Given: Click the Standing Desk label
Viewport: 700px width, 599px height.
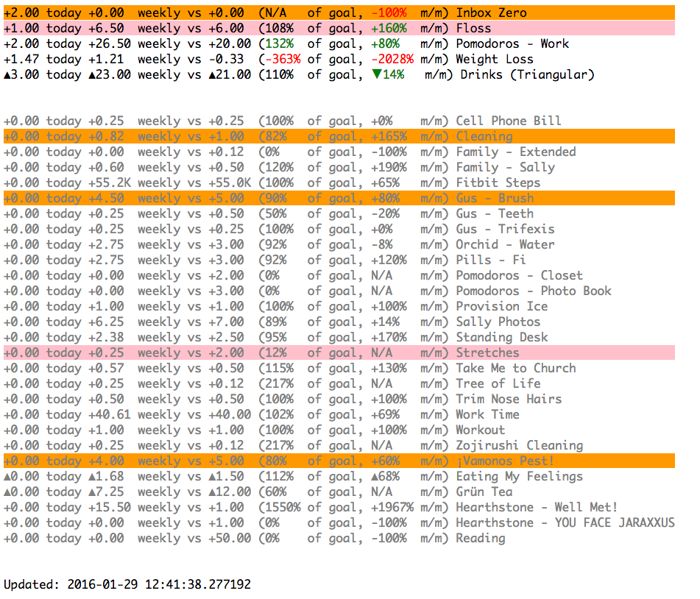Looking at the screenshot, I should pos(501,338).
